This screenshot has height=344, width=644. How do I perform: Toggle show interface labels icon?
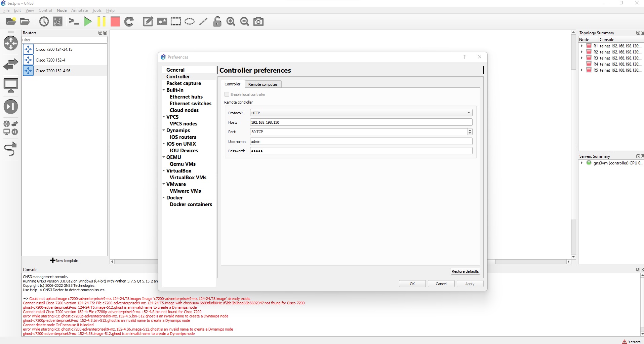pos(58,22)
